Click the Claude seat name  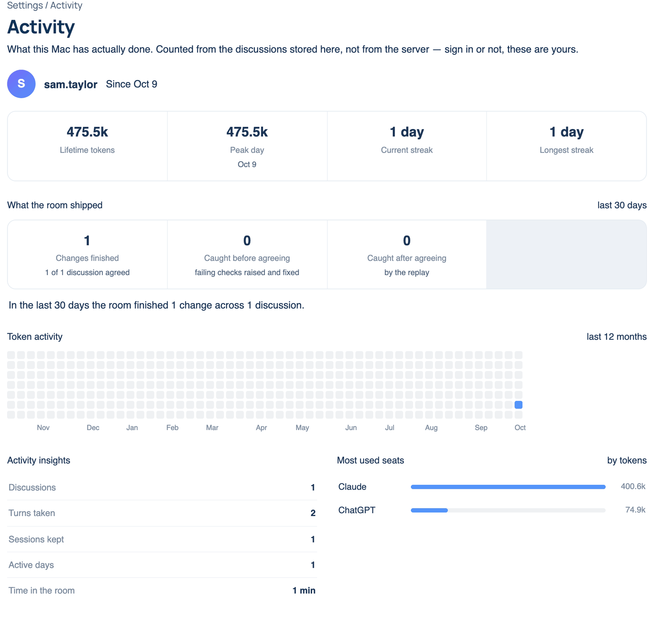(x=352, y=487)
